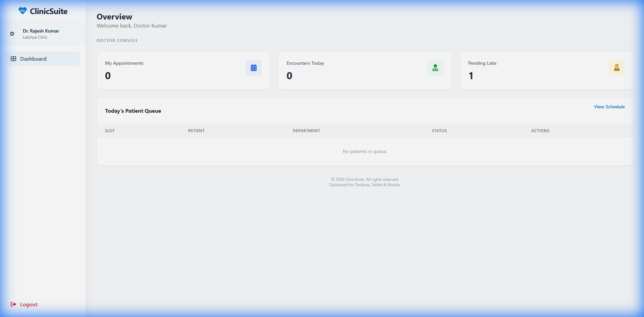Click the PATIENT column header
The image size is (644, 317).
click(196, 130)
